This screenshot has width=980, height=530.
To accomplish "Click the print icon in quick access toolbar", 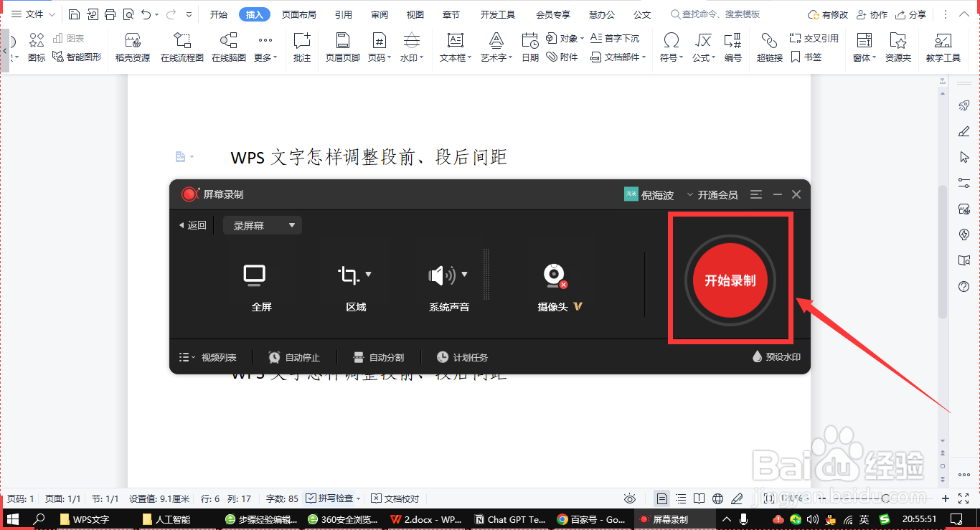I will [x=110, y=14].
